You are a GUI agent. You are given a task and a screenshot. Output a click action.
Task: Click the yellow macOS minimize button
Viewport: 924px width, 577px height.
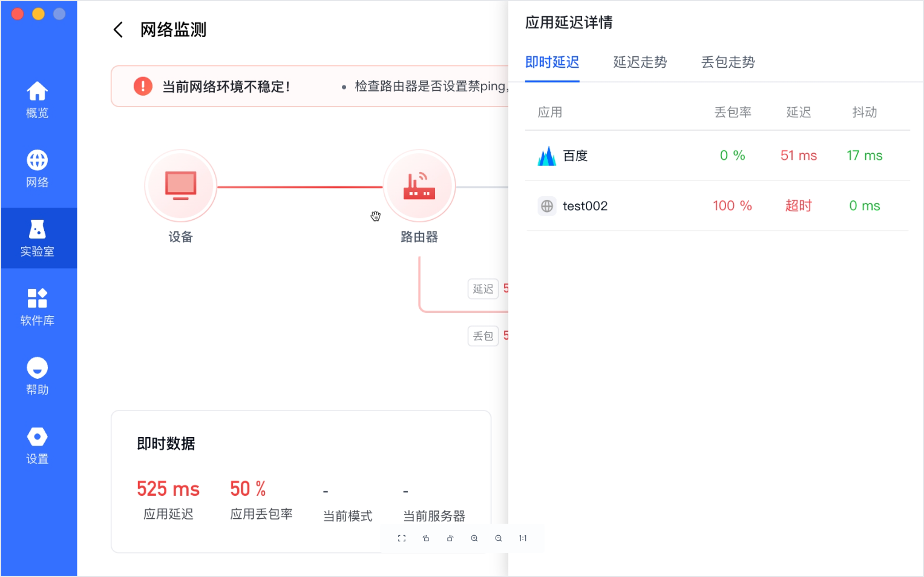point(38,14)
